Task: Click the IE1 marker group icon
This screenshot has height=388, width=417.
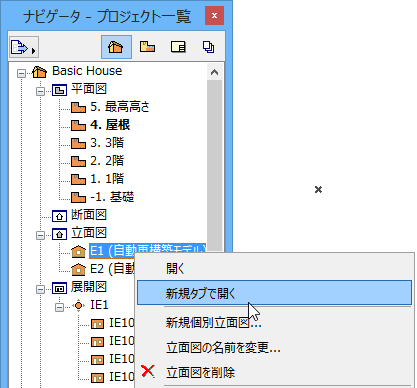Action: [x=78, y=305]
